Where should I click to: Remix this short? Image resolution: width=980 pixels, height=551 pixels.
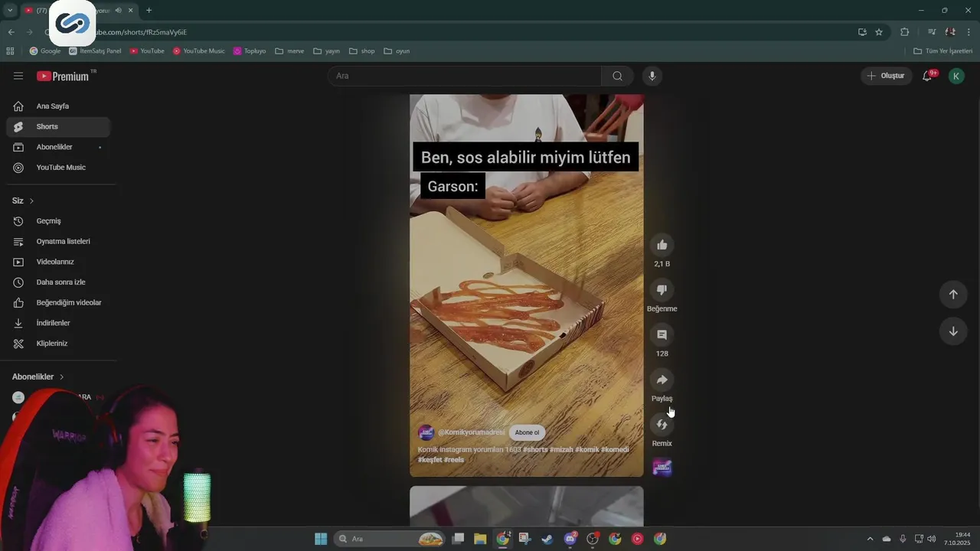pyautogui.click(x=662, y=425)
